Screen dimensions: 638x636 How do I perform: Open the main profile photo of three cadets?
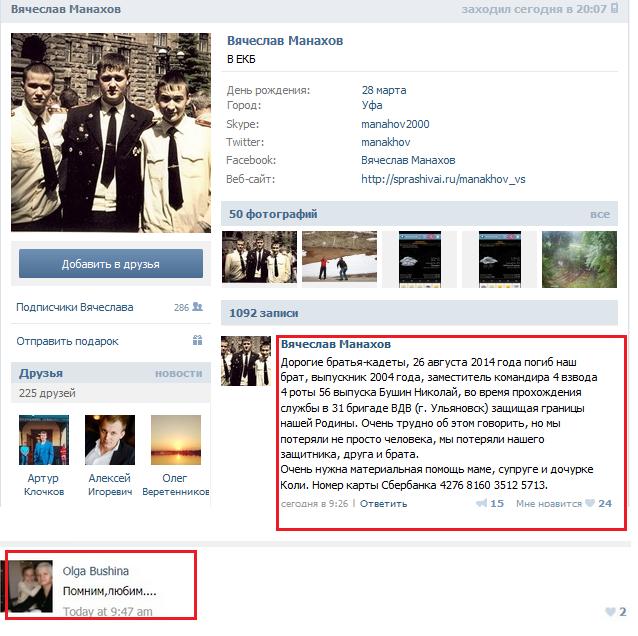111,133
